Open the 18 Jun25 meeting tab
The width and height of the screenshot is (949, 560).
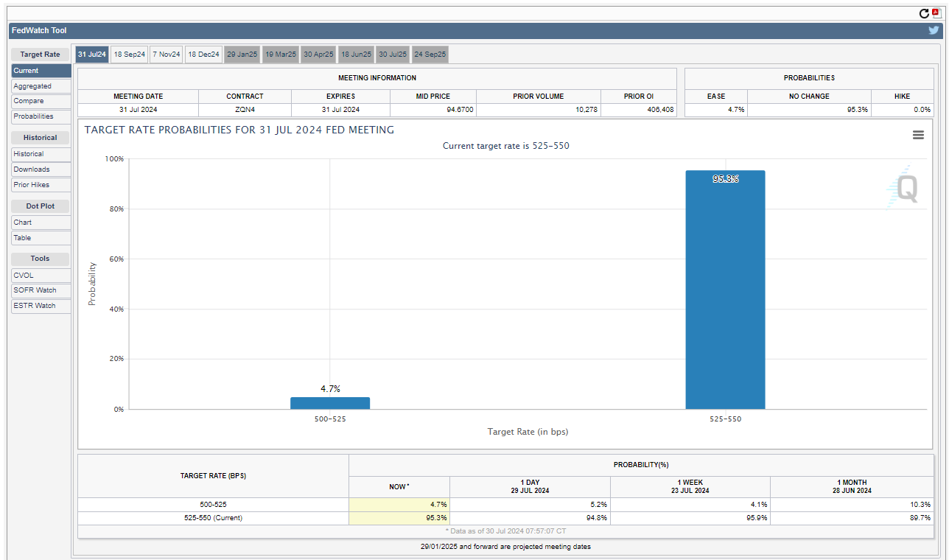pyautogui.click(x=356, y=55)
